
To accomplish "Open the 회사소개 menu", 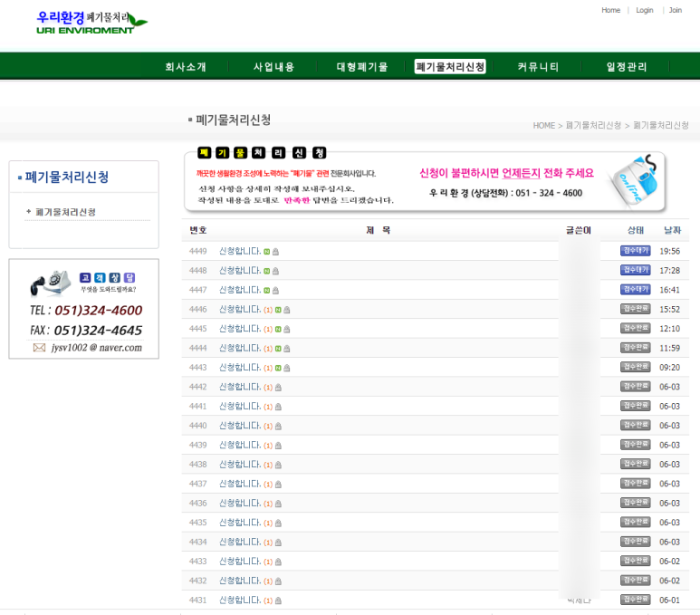I will pyautogui.click(x=186, y=67).
